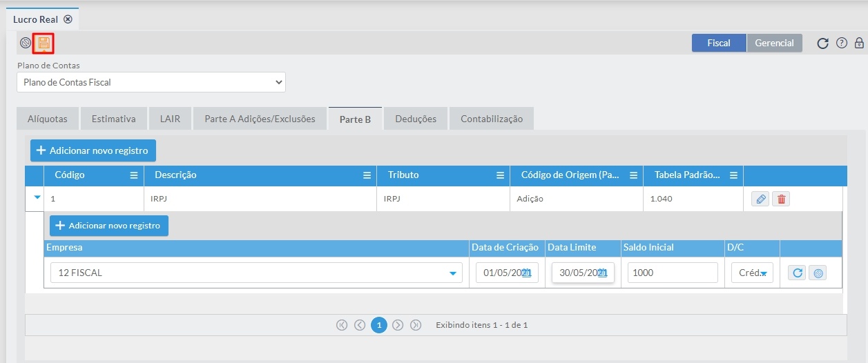Close the Lucro Real tab
868x363 pixels.
click(68, 19)
